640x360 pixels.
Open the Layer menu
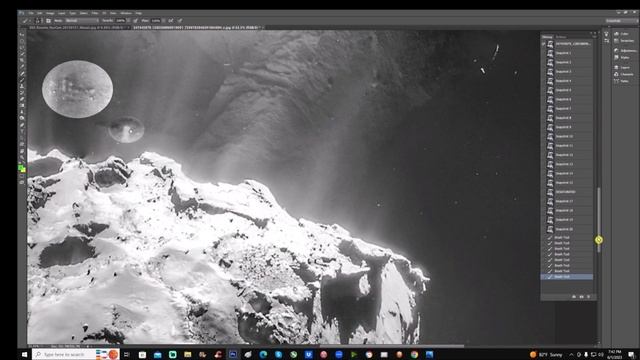tap(62, 13)
